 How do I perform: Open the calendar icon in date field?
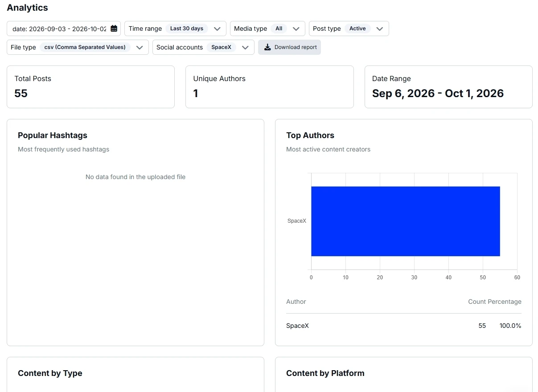click(x=114, y=29)
